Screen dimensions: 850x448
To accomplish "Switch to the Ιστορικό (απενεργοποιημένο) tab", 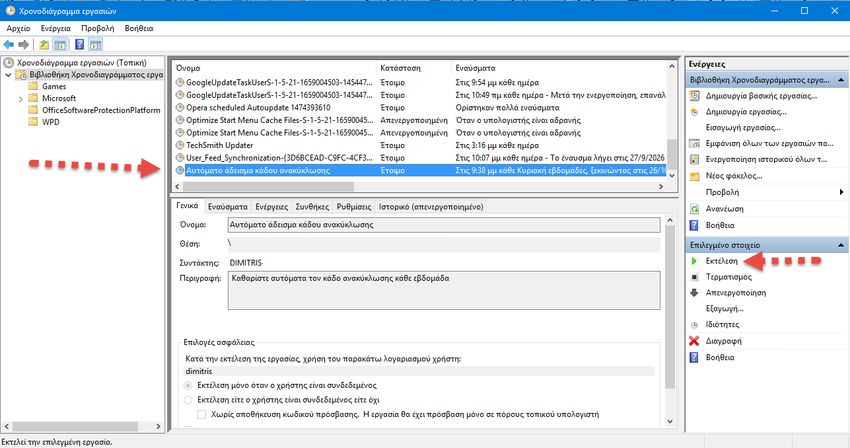I will point(431,207).
